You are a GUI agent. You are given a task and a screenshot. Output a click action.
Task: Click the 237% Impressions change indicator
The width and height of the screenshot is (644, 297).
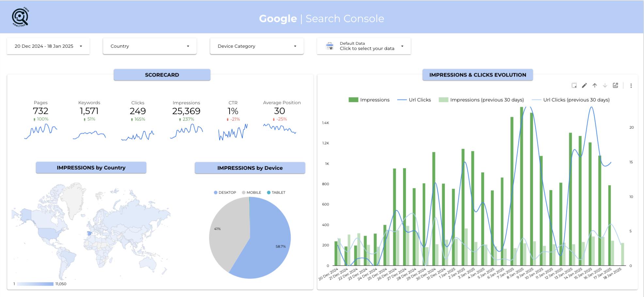coord(186,119)
